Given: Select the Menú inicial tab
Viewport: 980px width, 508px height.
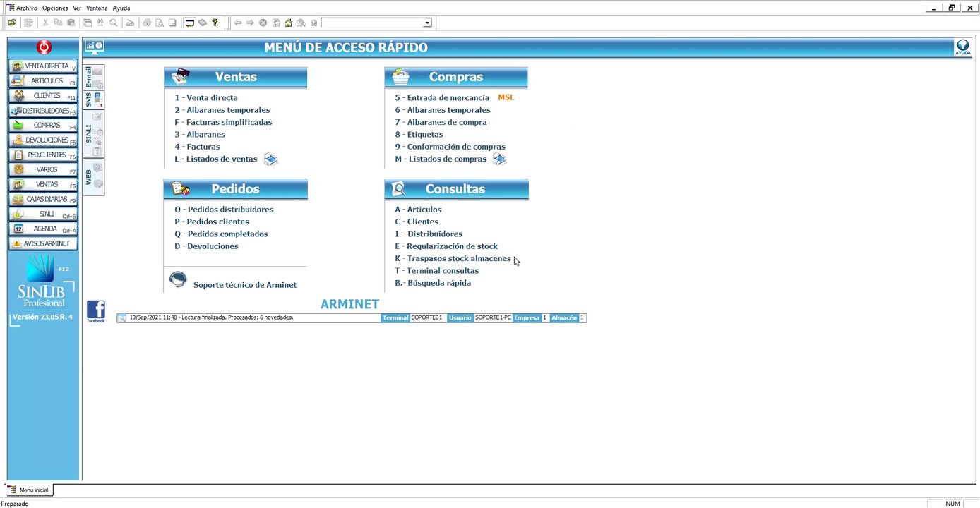Looking at the screenshot, I should click(28, 490).
